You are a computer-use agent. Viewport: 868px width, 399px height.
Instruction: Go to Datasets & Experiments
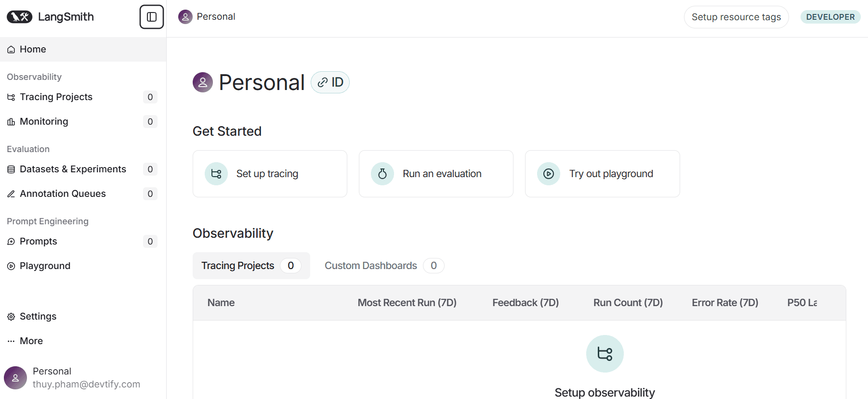point(73,169)
